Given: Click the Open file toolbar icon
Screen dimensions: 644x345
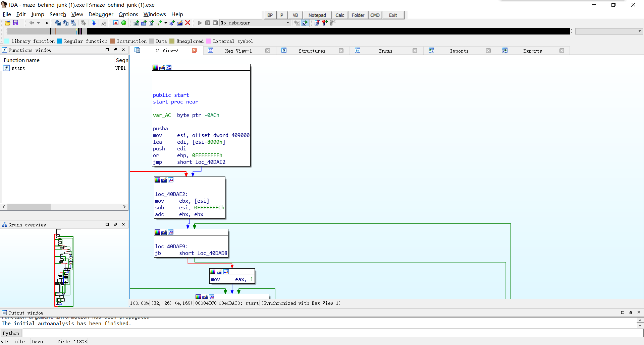Looking at the screenshot, I should (x=7, y=23).
